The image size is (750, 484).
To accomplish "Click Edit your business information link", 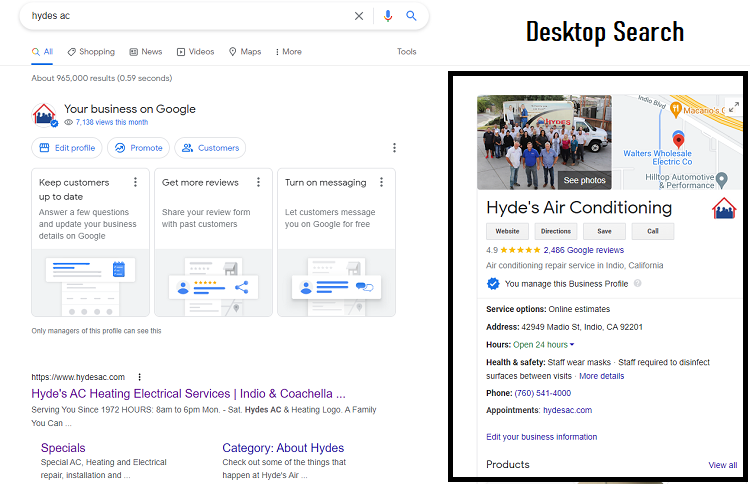I will (541, 437).
